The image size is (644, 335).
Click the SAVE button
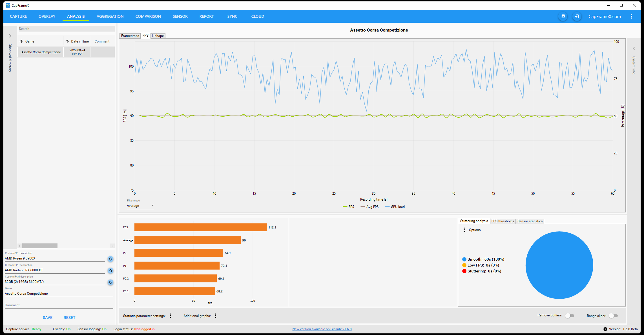(47, 318)
